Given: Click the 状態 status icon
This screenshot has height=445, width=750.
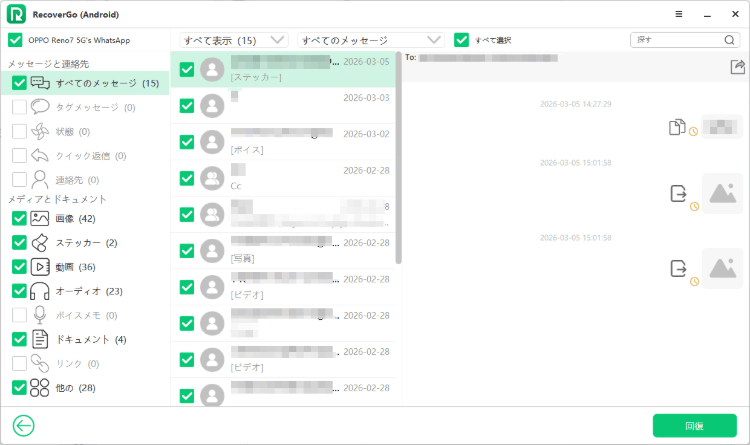Looking at the screenshot, I should pyautogui.click(x=40, y=132).
